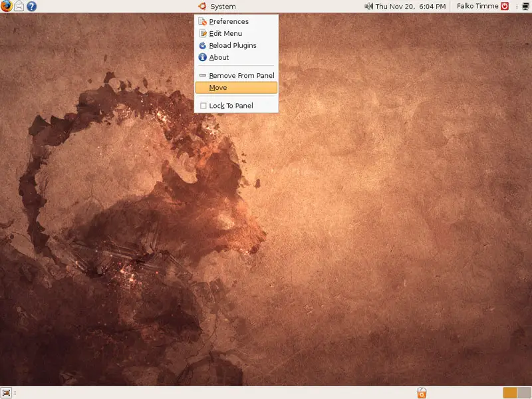Click the red power button icon

pyautogui.click(x=504, y=7)
